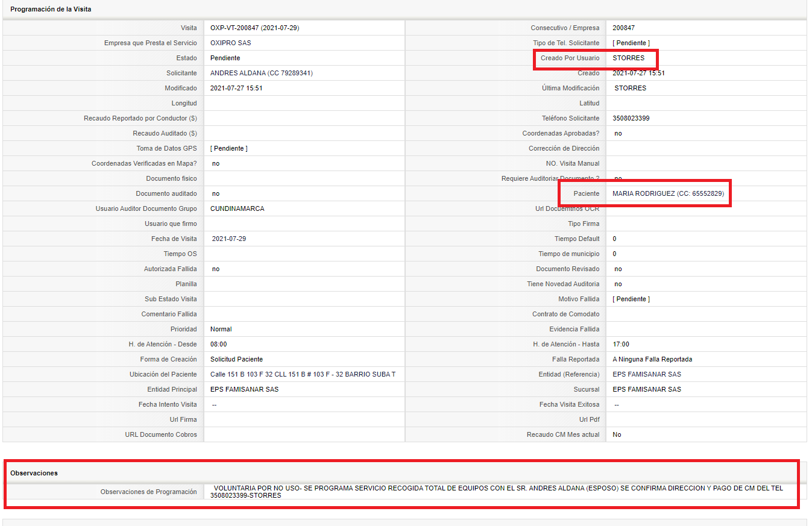Click the Creado timestamp value
The image size is (812, 526).
pos(638,73)
